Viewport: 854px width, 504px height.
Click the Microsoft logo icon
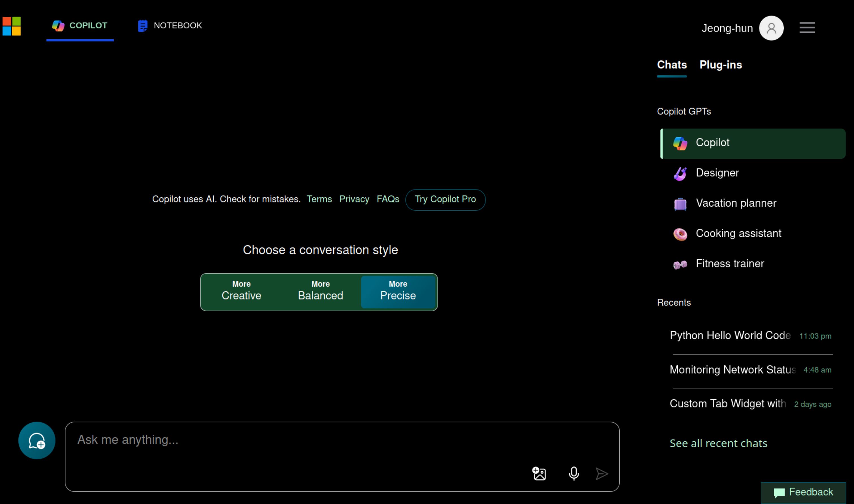coord(12,26)
